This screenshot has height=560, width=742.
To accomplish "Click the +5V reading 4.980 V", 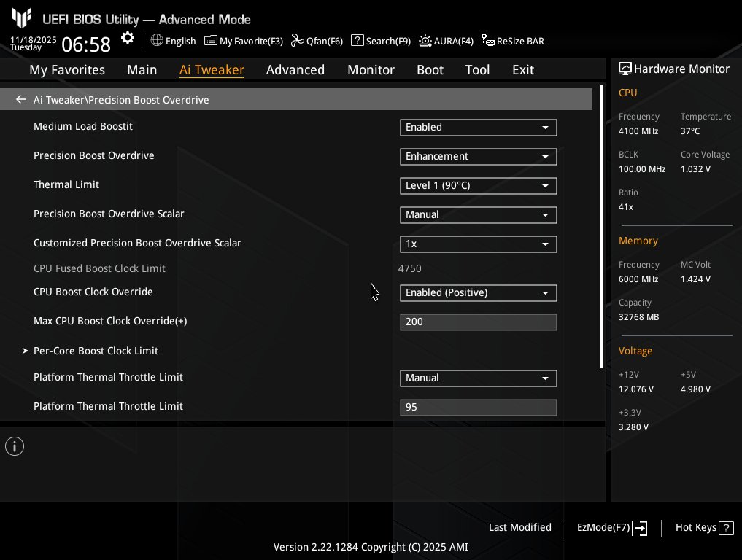I will coord(695,389).
